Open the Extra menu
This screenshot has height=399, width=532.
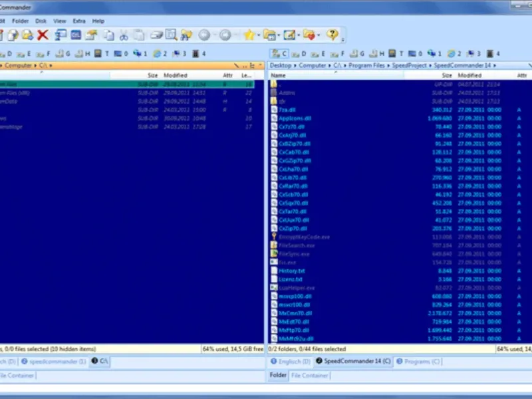click(x=79, y=21)
